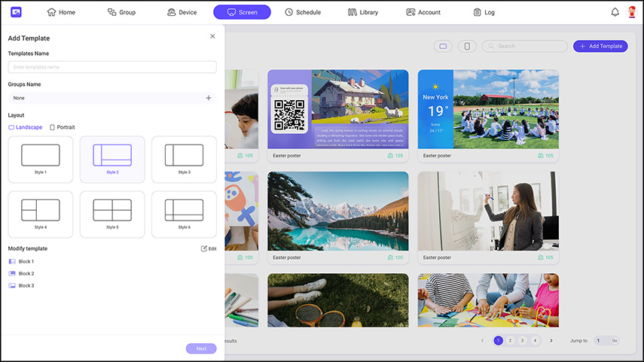Choose layout Style 5
This screenshot has height=362, width=644.
112,214
